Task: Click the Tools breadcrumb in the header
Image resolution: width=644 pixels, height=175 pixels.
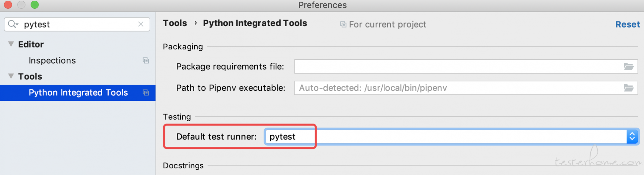Action: (175, 23)
